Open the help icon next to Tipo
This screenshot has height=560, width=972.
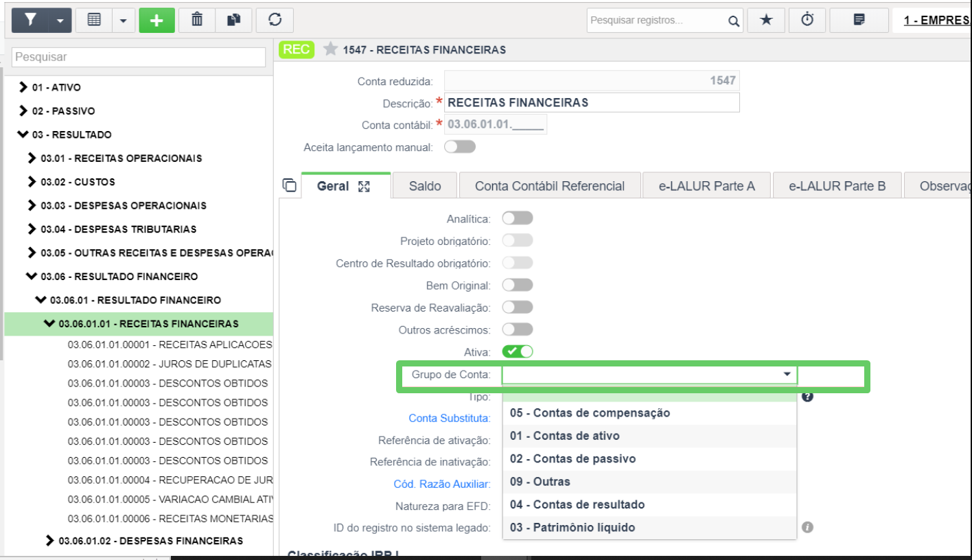point(807,396)
